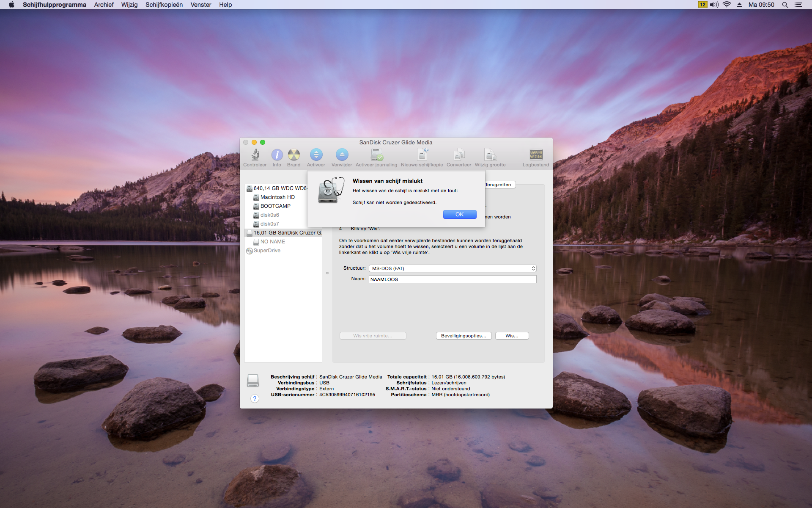Click the Lezen/schrijven status value
This screenshot has width=812, height=508.
point(449,383)
